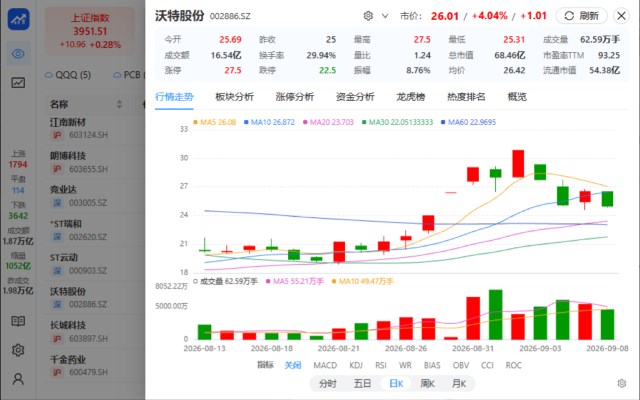Open the line chart icon in sidebar
The width and height of the screenshot is (640, 400).
click(18, 83)
